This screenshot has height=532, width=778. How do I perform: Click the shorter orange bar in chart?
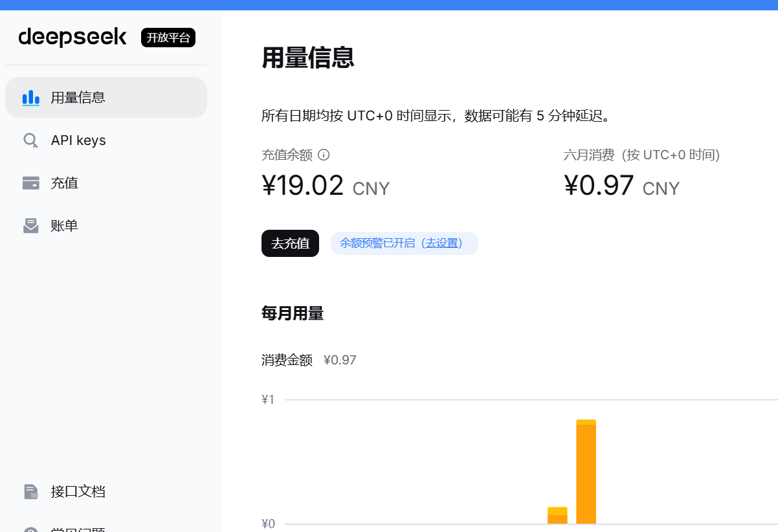pos(557,516)
